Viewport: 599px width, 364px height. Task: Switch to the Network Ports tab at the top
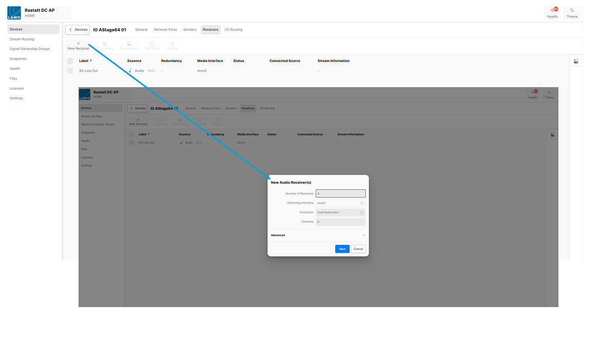(165, 30)
